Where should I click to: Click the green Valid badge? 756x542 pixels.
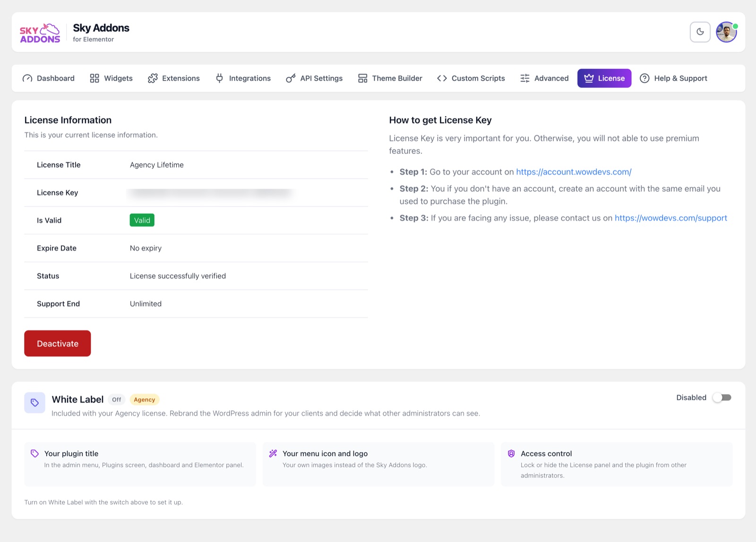pos(142,220)
